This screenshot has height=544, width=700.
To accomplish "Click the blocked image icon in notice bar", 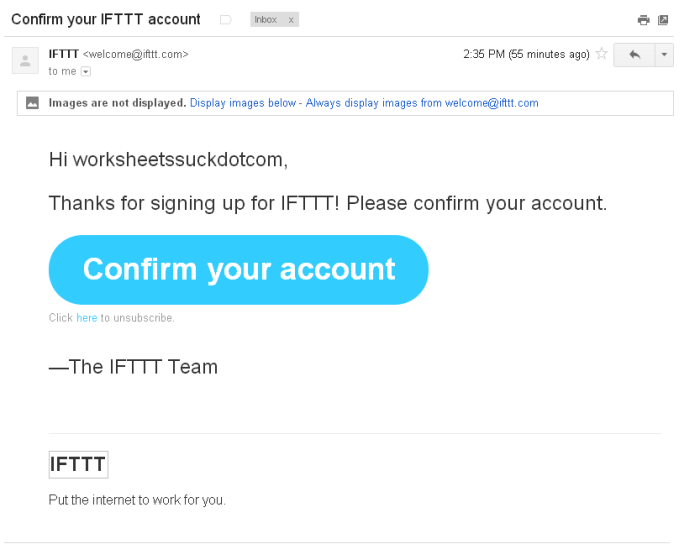I will point(33,103).
